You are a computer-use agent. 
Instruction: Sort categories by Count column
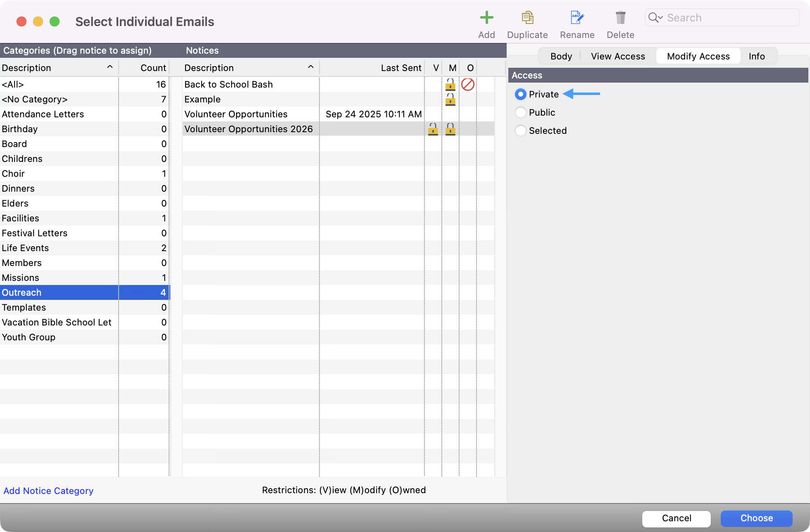coord(144,68)
